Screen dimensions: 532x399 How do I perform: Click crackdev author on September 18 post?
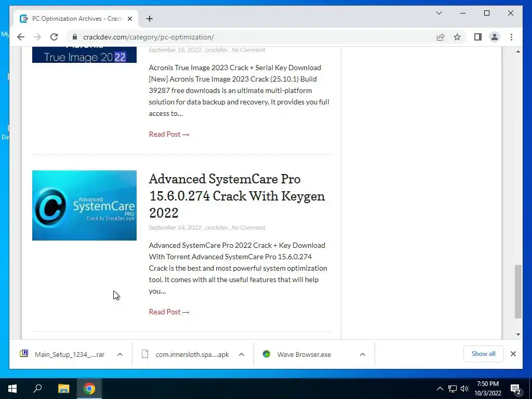tap(217, 50)
